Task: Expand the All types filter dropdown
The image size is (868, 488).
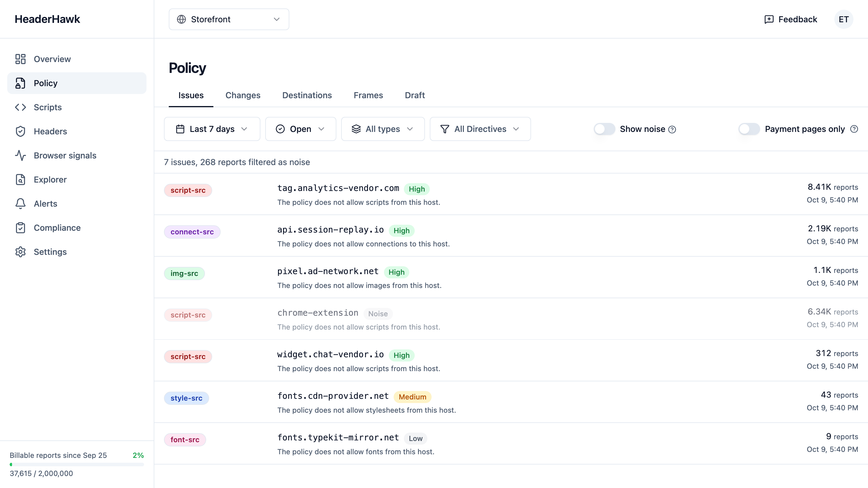Action: [x=383, y=129]
